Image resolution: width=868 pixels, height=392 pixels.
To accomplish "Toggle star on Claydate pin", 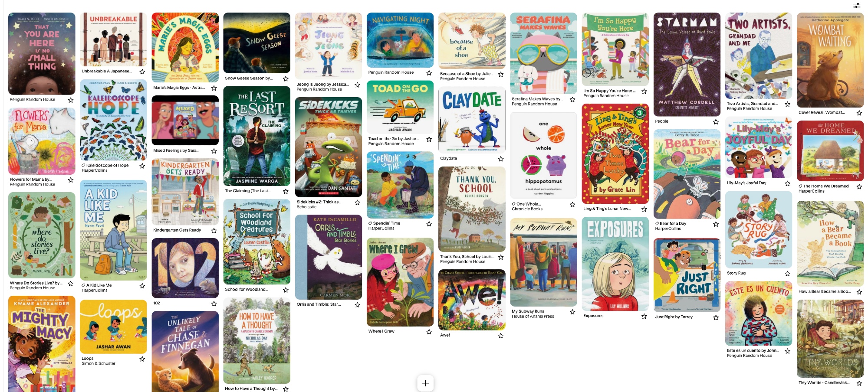I will (x=501, y=159).
